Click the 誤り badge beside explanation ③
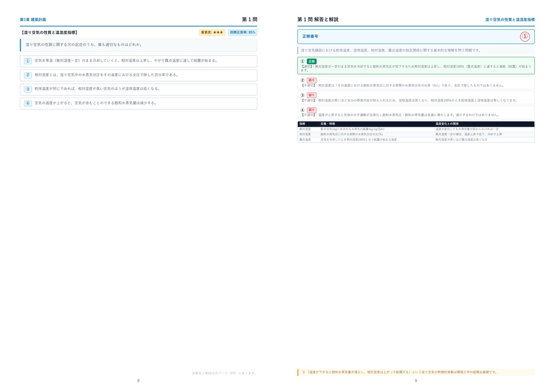This screenshot has width=555, height=392. (312, 95)
